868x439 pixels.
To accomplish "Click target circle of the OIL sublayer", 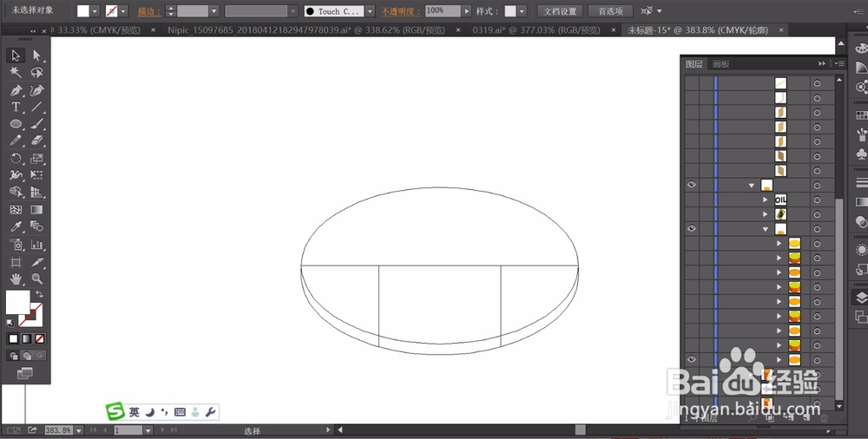I will (817, 200).
